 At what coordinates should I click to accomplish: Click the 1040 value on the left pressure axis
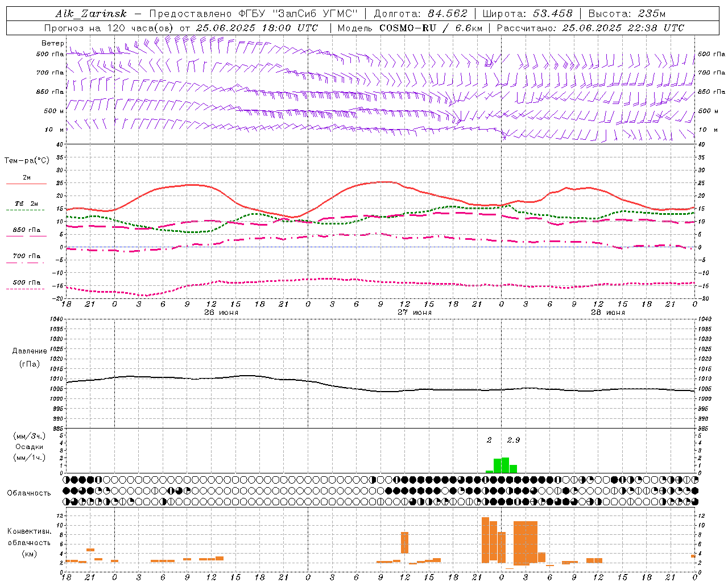point(56,319)
